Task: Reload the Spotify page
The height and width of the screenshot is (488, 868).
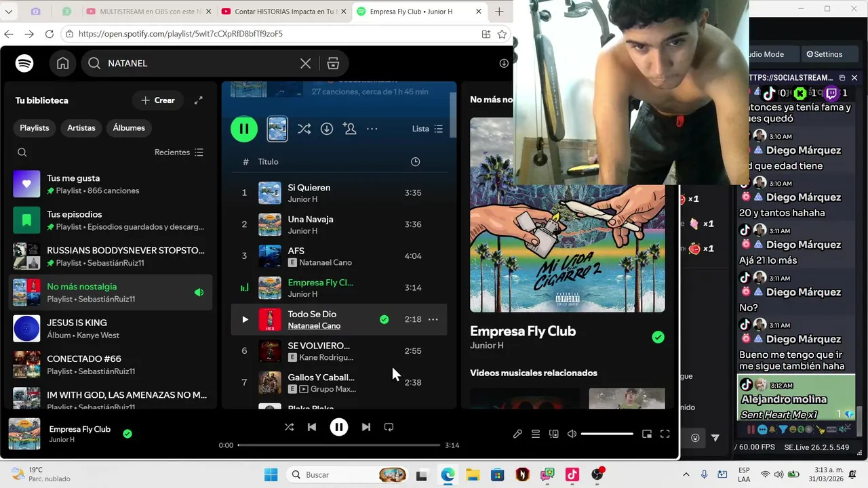Action: [x=50, y=34]
